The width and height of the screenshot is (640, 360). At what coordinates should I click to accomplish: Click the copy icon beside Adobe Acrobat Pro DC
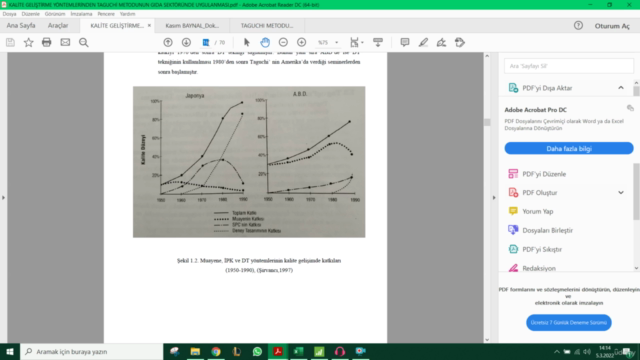pyautogui.click(x=630, y=108)
